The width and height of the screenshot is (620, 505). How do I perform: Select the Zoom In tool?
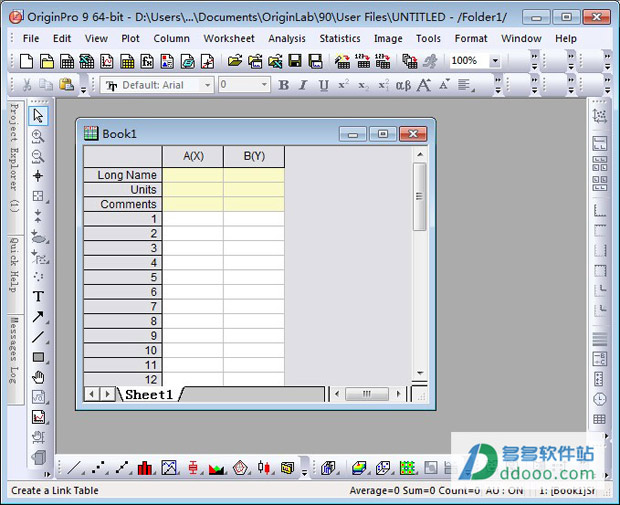(38, 136)
